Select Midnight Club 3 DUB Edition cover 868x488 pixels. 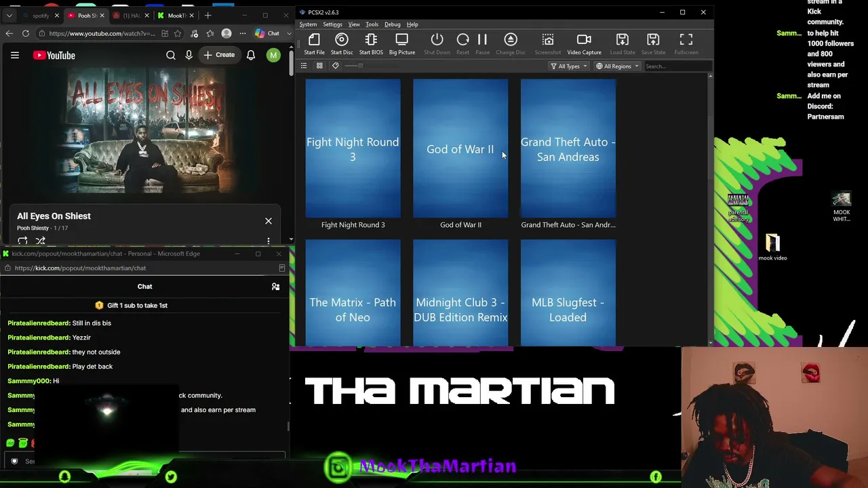tap(460, 293)
